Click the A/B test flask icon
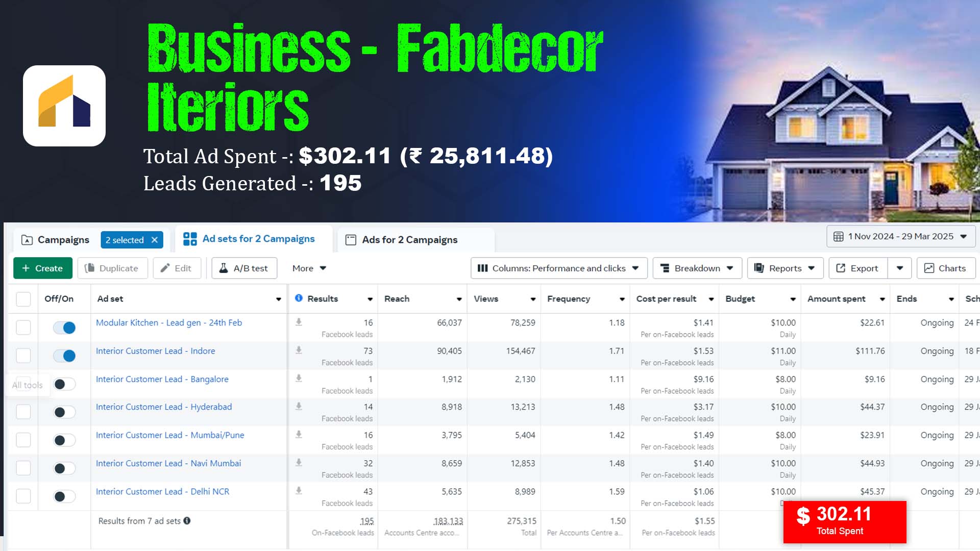This screenshot has height=551, width=980. [223, 268]
